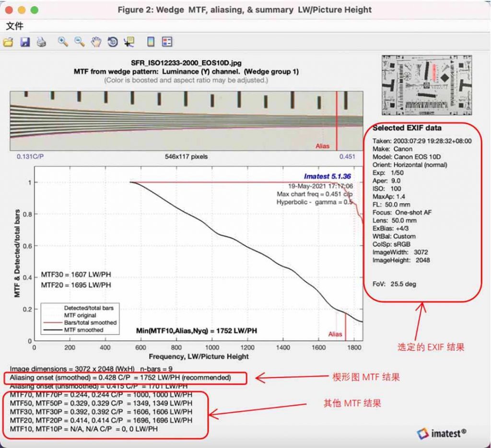This screenshot has height=448, width=491.
Task: Click 'Image dimensions = 3072 x 2048' line
Action: click(91, 369)
